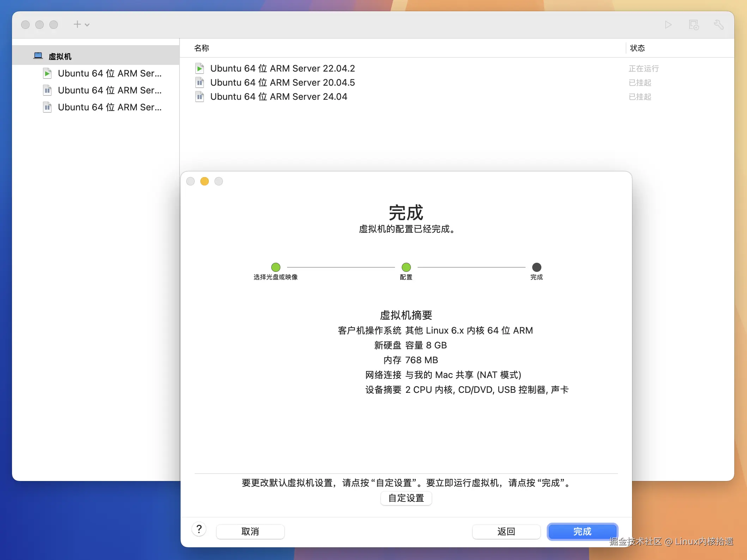747x560 pixels.
Task: Open the wrench settings icon in the toolbar
Action: (718, 25)
